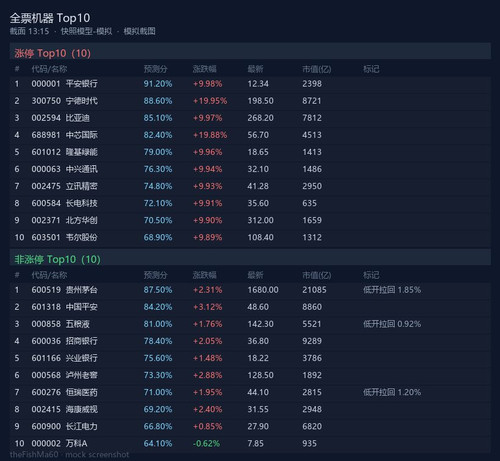
Task: Click the 低开拉回 1.85% tag
Action: 392,290
